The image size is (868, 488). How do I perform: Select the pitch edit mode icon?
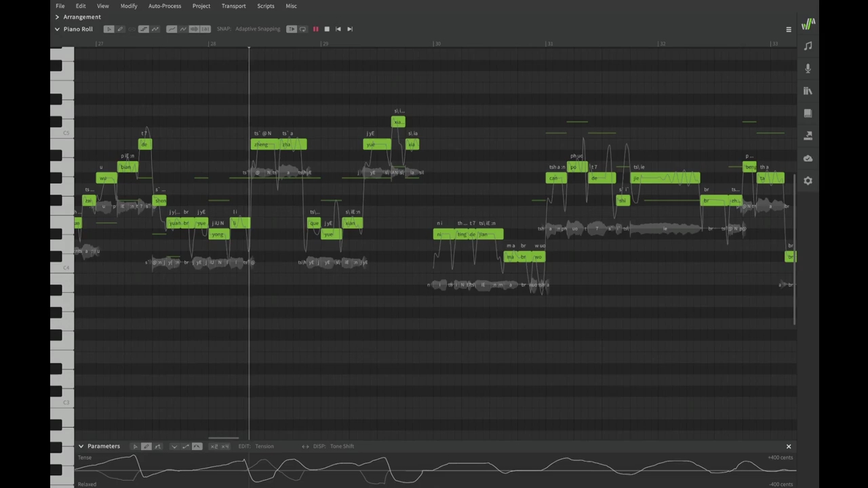coord(155,29)
